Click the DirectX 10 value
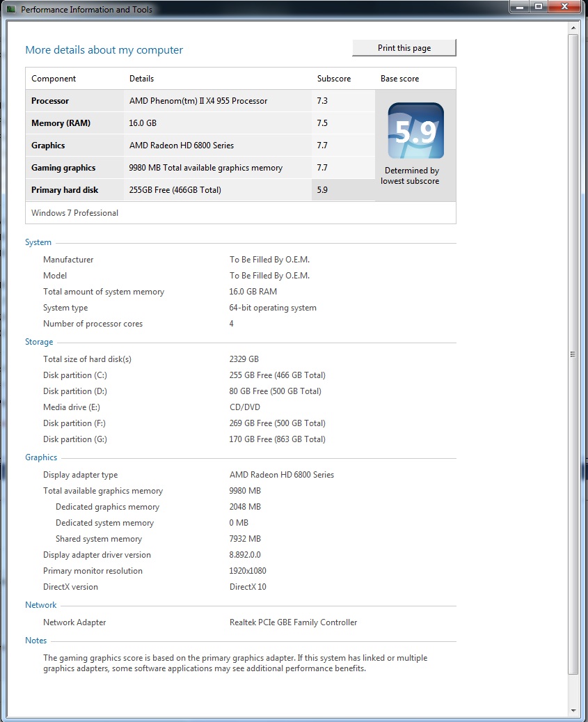Image resolution: width=588 pixels, height=722 pixels. click(248, 587)
